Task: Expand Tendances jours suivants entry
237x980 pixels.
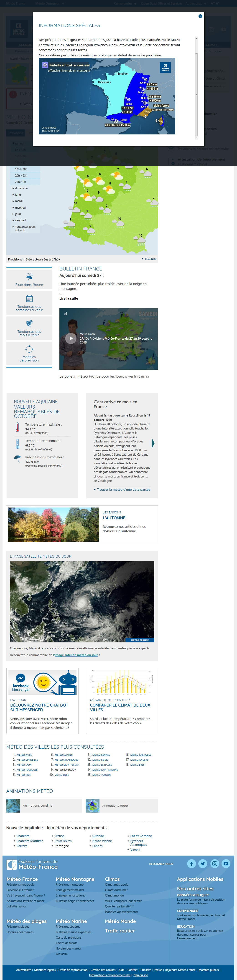Action: coord(25,229)
